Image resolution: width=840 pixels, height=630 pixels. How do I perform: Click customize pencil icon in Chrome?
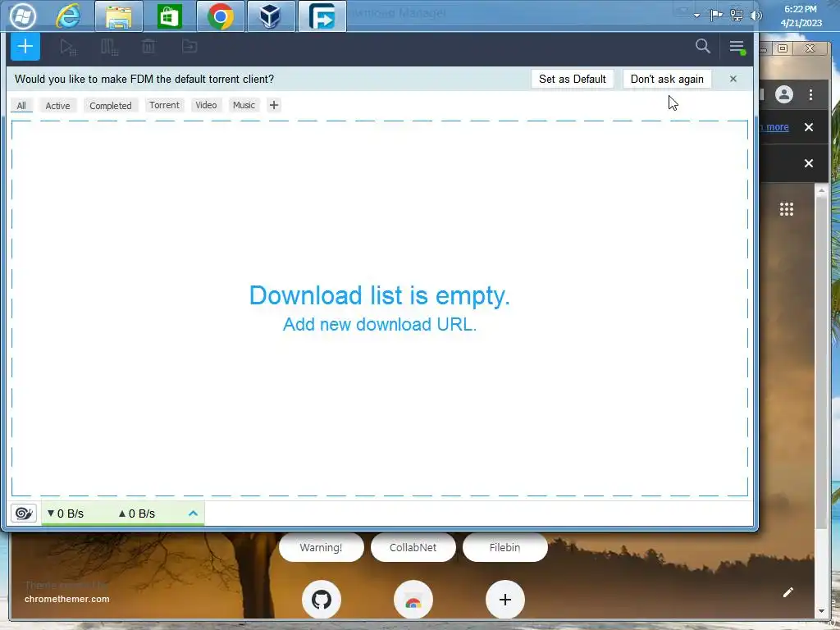(x=788, y=592)
